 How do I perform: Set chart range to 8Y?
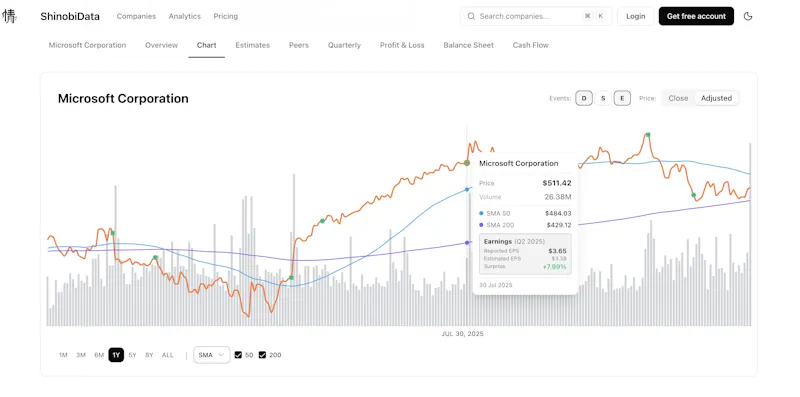tap(149, 355)
